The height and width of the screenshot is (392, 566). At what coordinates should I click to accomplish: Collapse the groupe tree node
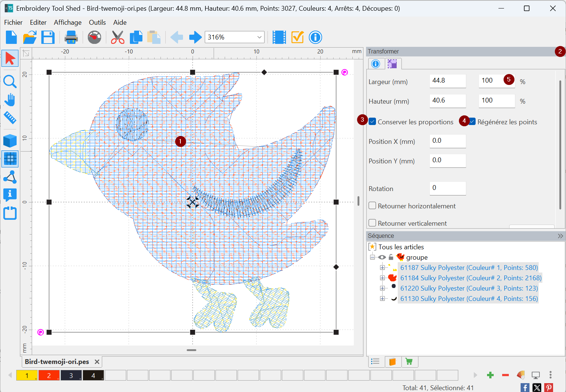point(373,257)
